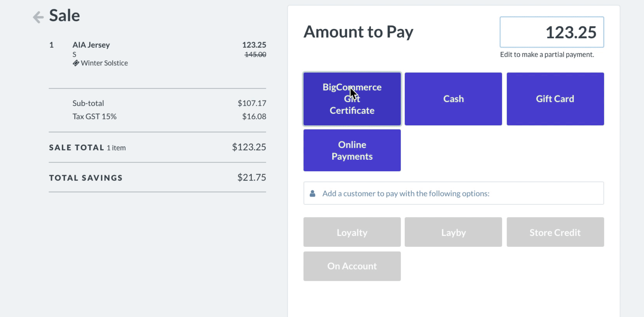Click the back arrow beside Sale
The height and width of the screenshot is (317, 644).
[38, 17]
